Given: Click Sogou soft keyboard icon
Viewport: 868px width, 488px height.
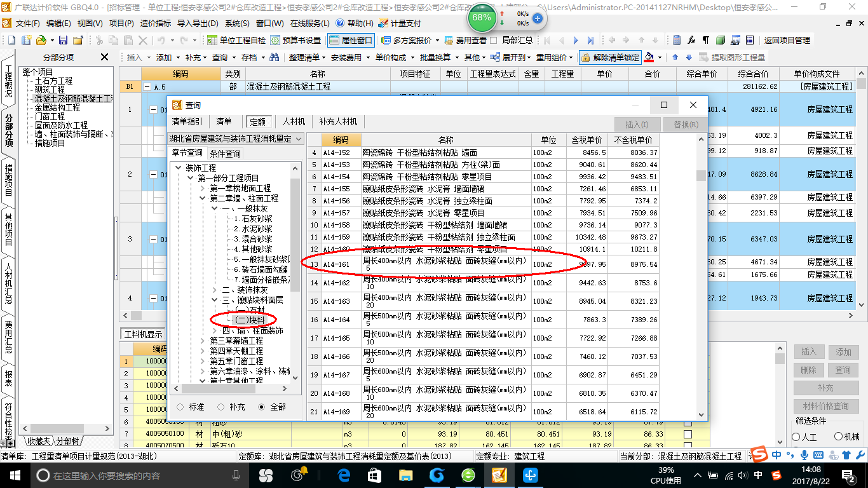Looking at the screenshot, I should 818,455.
